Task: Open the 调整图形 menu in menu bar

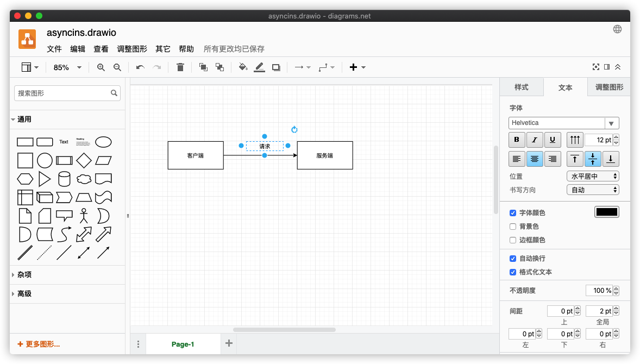Action: (x=132, y=49)
